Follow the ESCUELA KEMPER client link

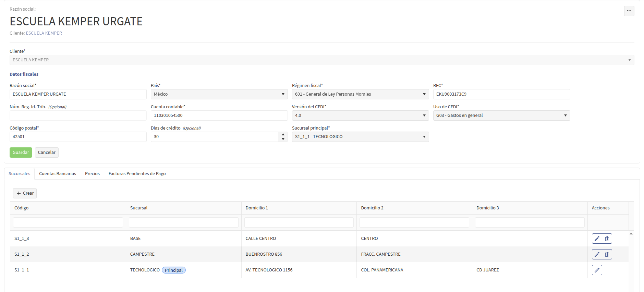point(44,33)
